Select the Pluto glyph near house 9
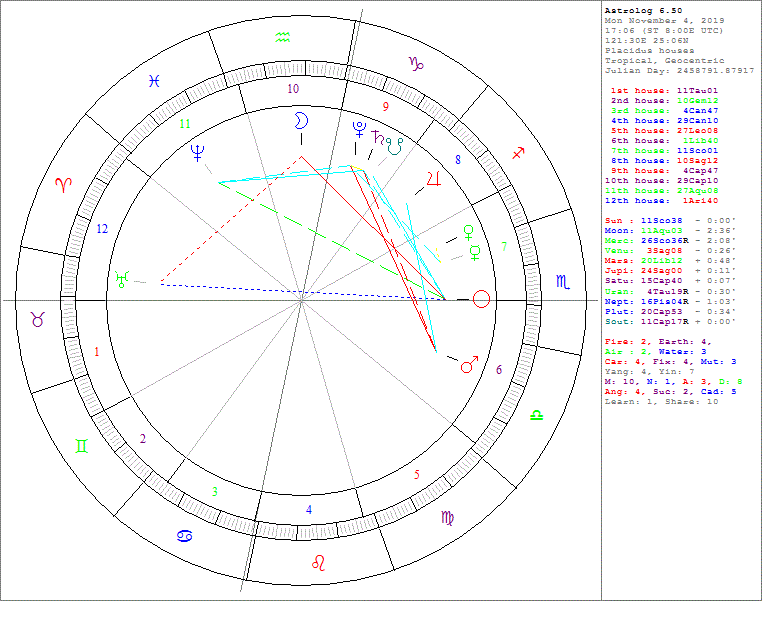This screenshot has height=617, width=775. click(358, 129)
